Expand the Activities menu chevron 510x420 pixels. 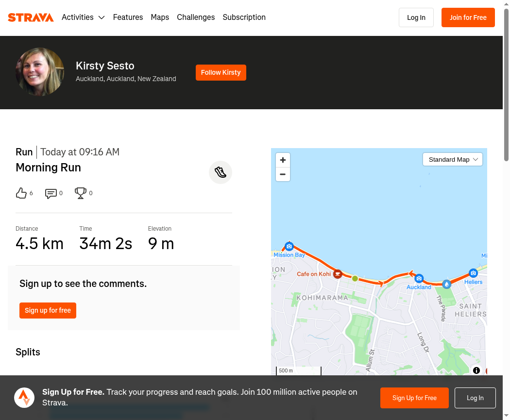click(x=102, y=17)
